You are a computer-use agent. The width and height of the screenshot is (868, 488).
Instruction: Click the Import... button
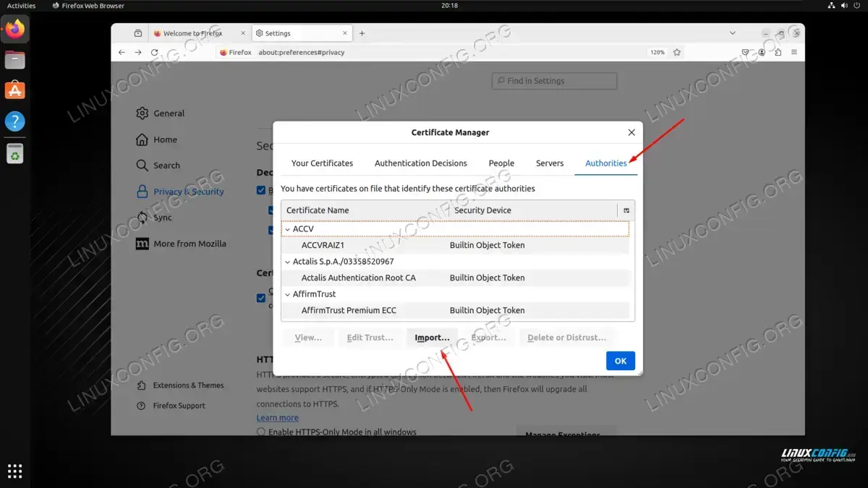432,338
